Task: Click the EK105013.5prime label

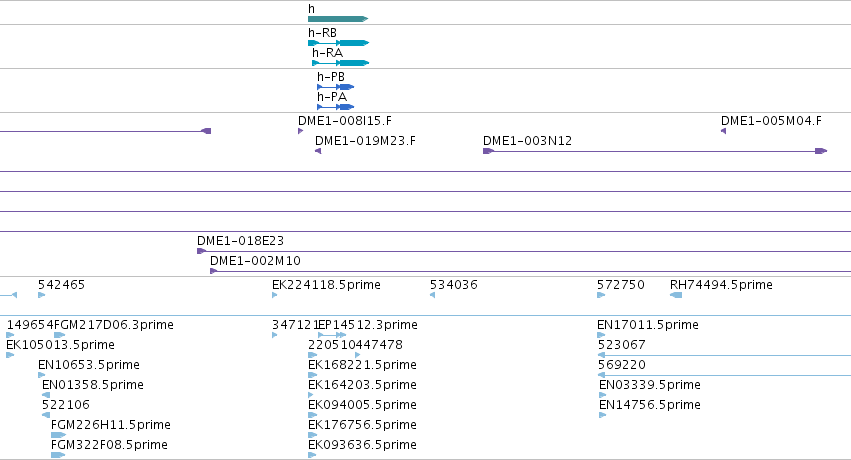Action: click(x=60, y=344)
